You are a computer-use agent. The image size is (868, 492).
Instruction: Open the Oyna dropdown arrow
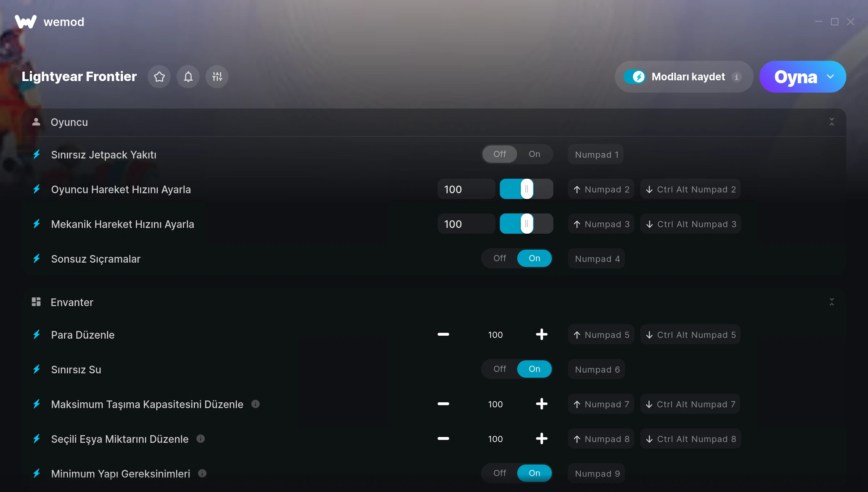(x=830, y=77)
